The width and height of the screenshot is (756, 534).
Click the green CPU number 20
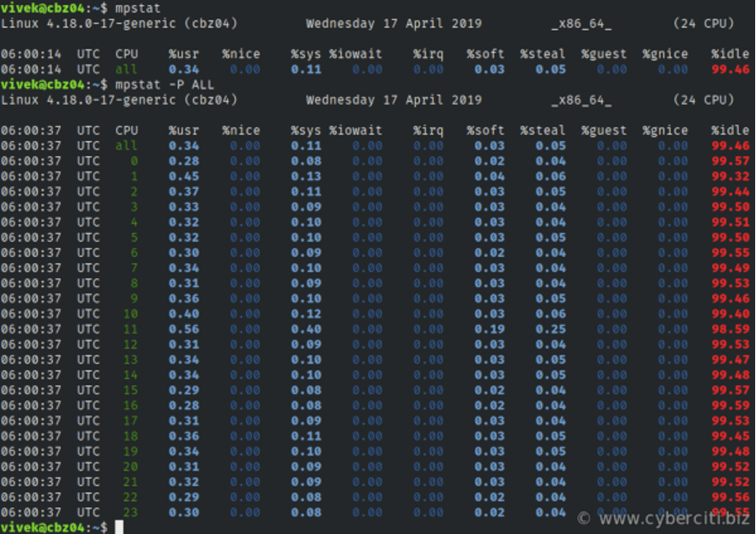point(130,467)
